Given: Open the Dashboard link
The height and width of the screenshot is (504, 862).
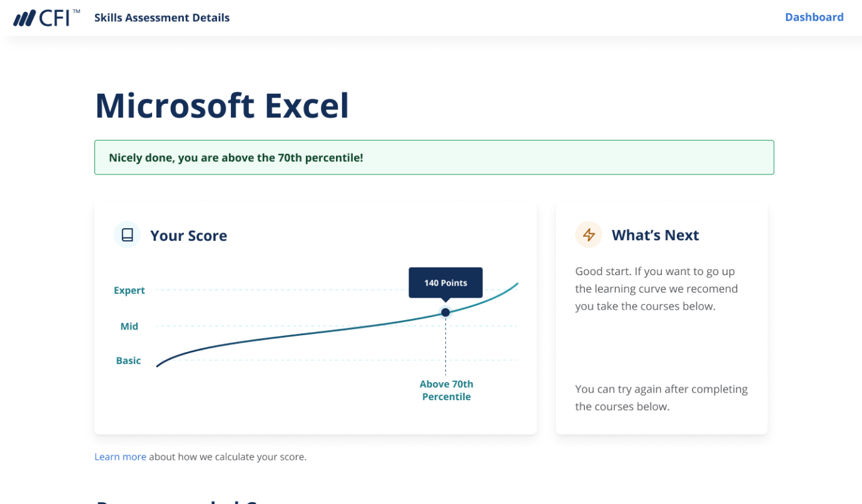Looking at the screenshot, I should (x=814, y=18).
